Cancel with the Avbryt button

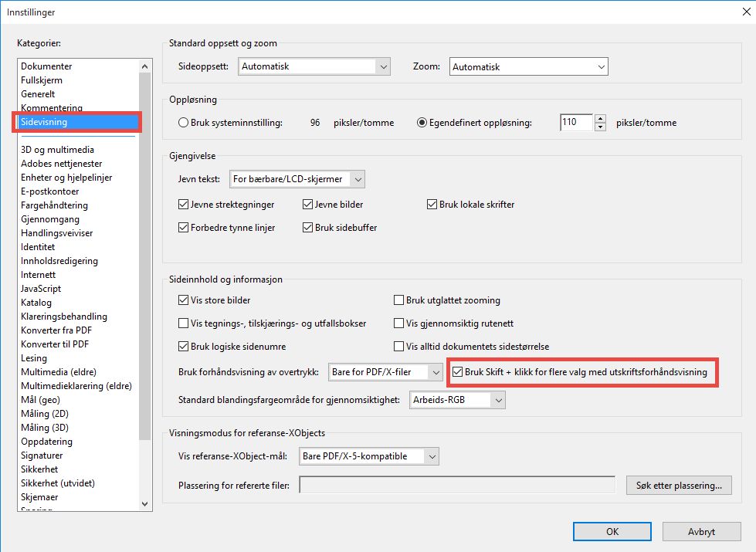click(x=701, y=532)
